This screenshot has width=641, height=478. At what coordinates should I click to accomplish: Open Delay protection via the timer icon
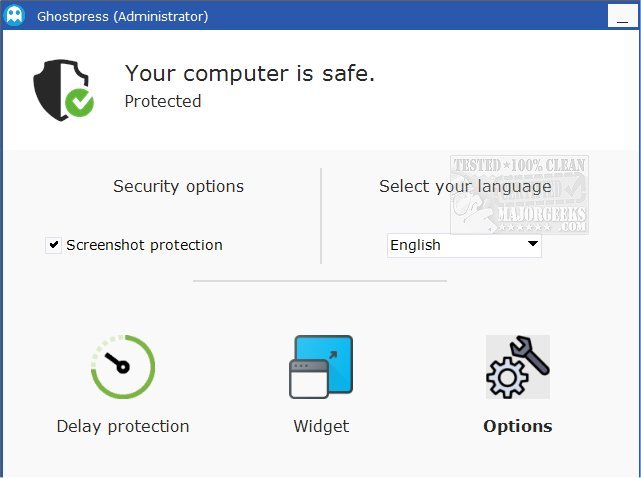122,367
